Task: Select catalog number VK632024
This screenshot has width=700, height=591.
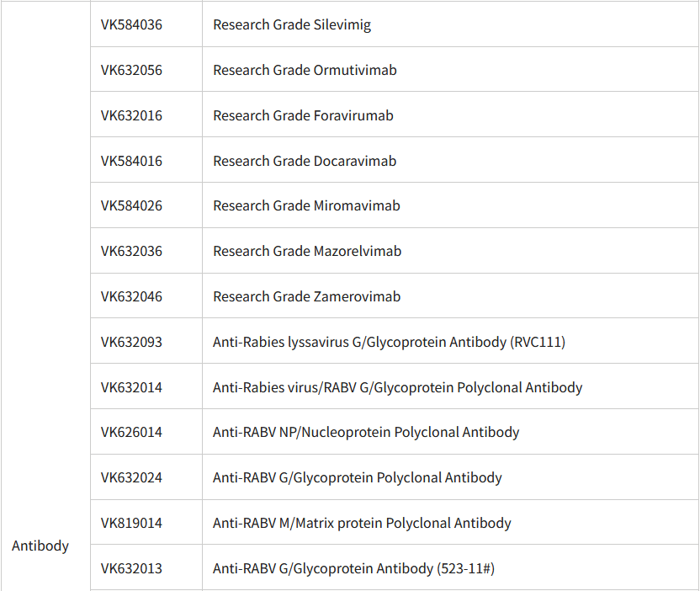Action: click(x=131, y=478)
